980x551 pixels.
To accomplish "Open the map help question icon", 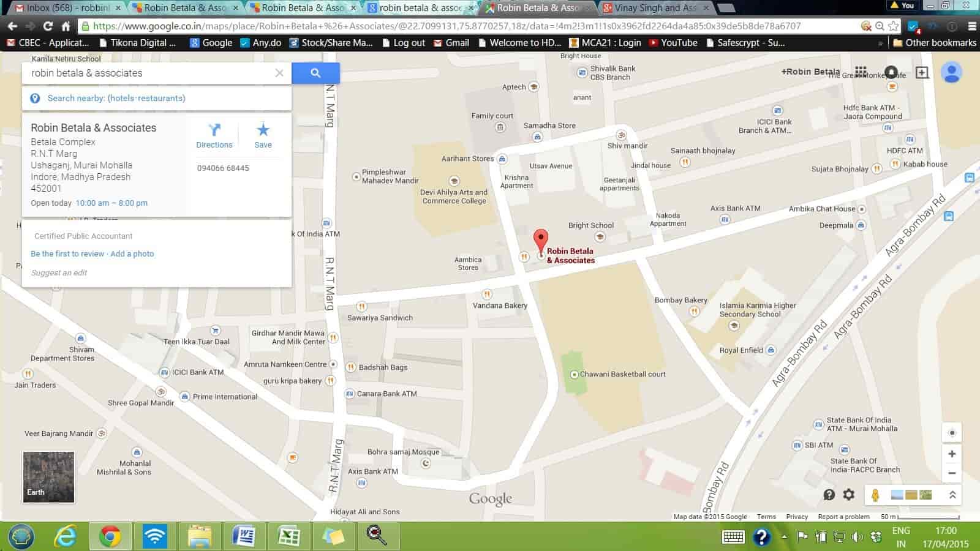I will point(829,495).
